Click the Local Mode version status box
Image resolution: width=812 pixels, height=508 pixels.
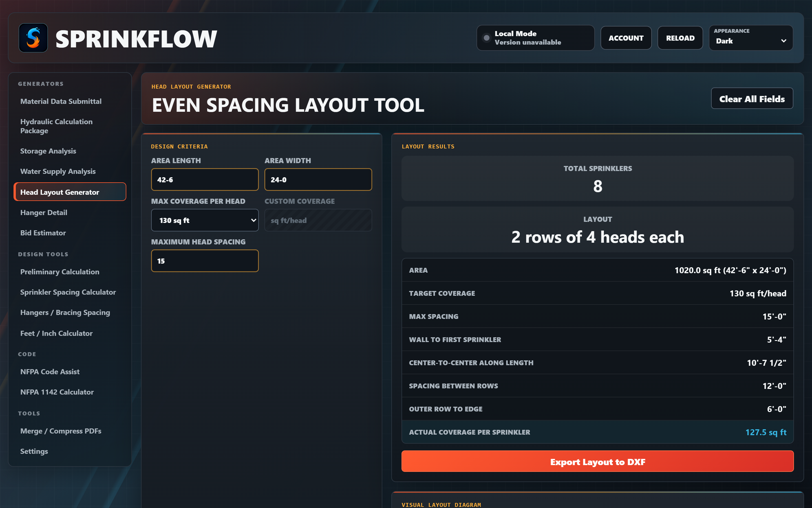coord(535,38)
